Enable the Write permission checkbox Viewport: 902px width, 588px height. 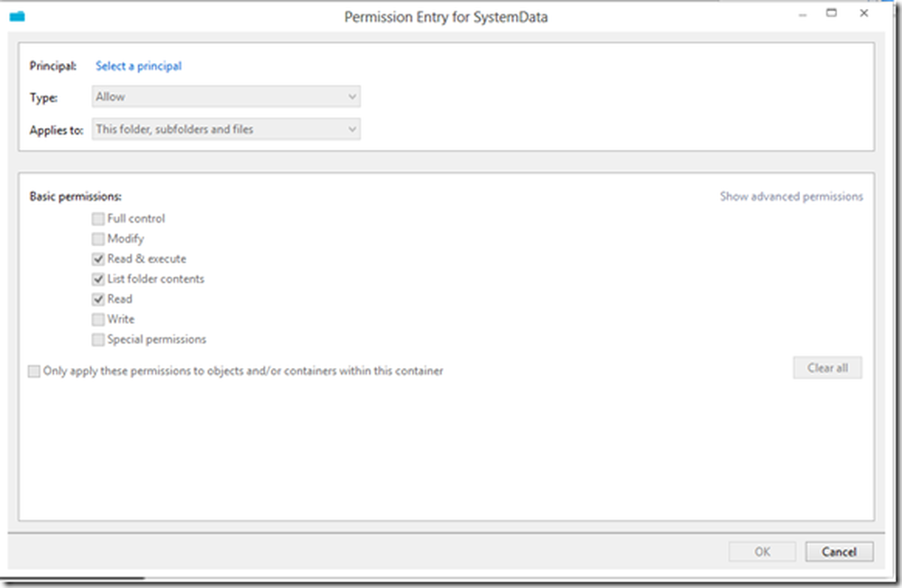point(97,319)
